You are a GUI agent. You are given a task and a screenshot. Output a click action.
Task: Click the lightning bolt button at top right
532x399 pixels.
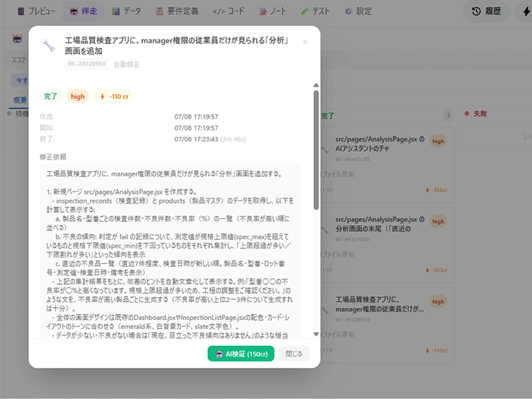pos(525,11)
